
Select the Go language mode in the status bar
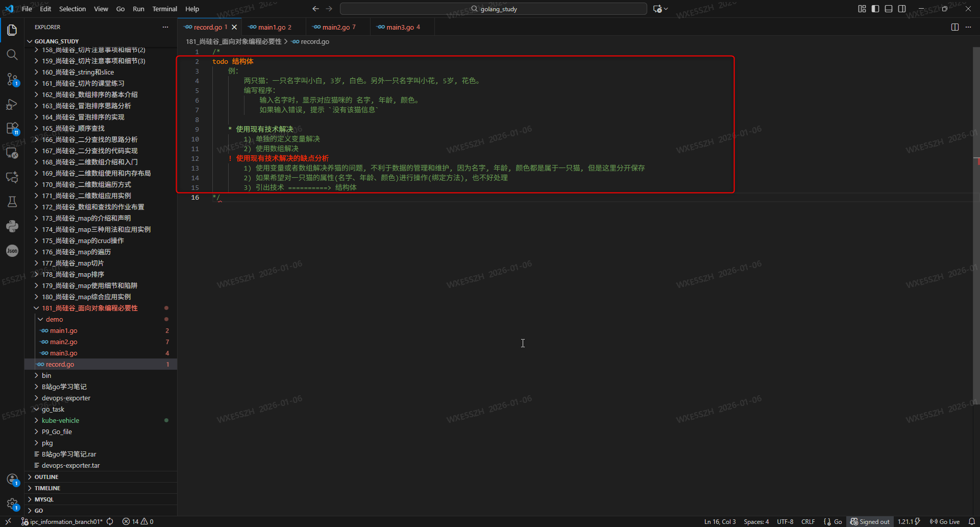coord(838,521)
